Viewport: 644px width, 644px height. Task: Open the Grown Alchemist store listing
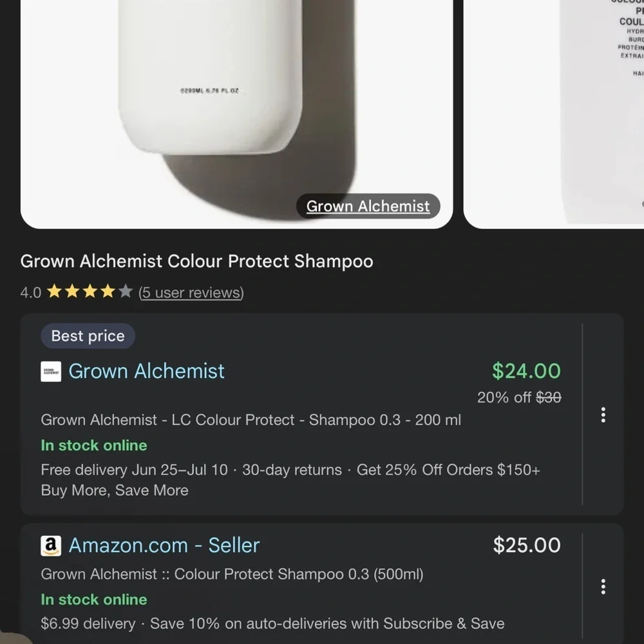(146, 372)
